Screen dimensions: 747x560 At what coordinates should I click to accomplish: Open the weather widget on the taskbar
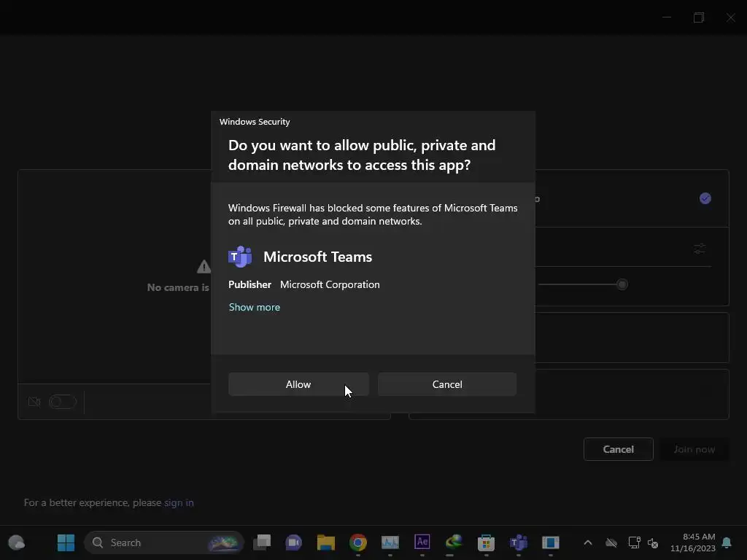tap(17, 542)
